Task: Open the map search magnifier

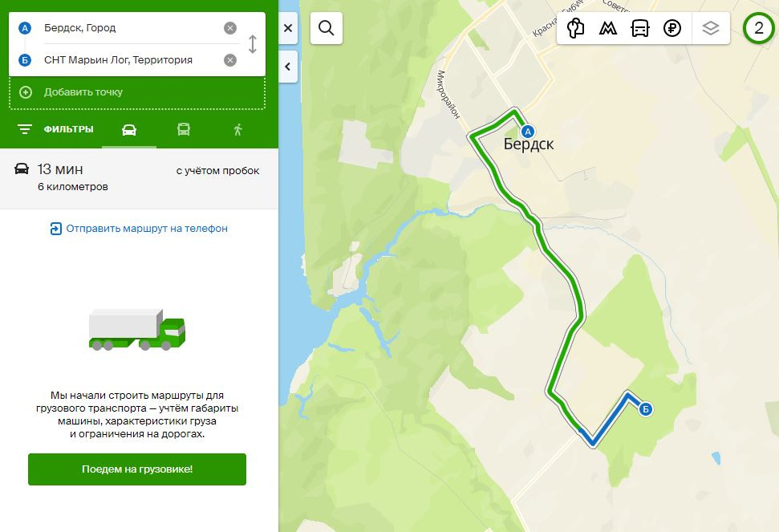Action: 326,28
